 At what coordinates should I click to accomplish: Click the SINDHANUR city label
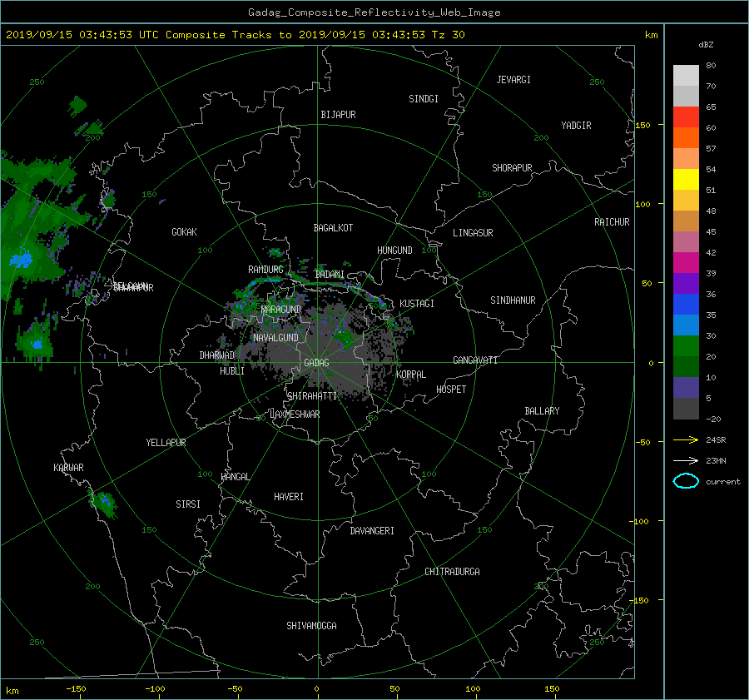tap(513, 300)
